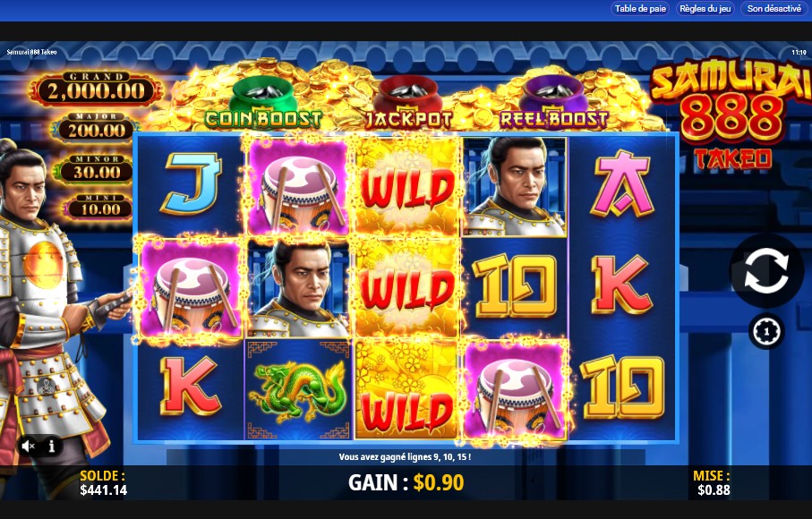The width and height of the screenshot is (812, 519).
Task: Click the green Coin Boost pot
Action: pos(263,95)
